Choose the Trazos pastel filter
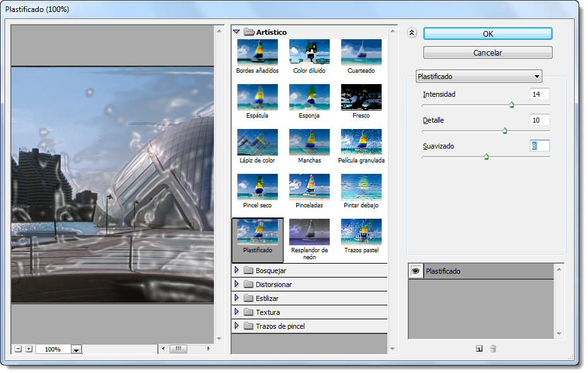588x373 pixels. pyautogui.click(x=361, y=232)
